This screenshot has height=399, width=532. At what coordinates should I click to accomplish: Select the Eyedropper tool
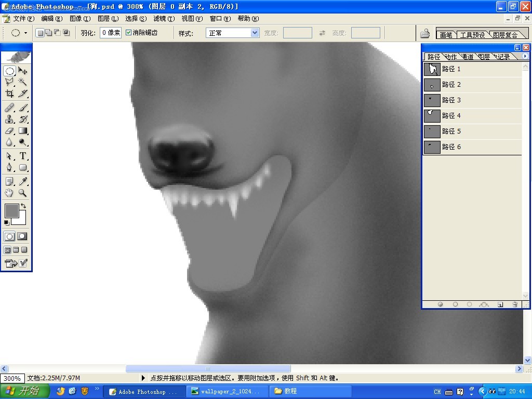click(x=23, y=181)
